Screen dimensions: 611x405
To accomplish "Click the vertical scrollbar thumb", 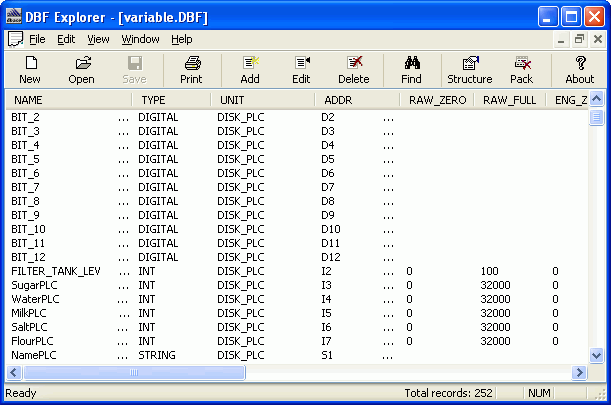I will tap(596, 117).
